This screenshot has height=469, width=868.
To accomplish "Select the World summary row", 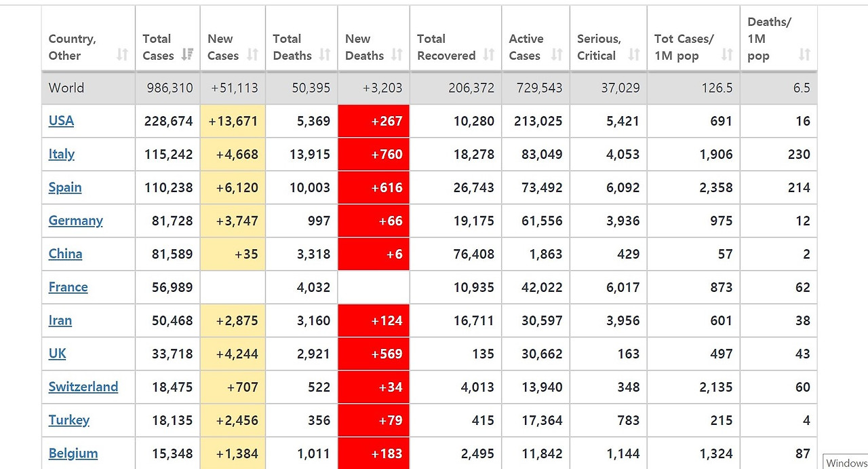I will (x=429, y=88).
